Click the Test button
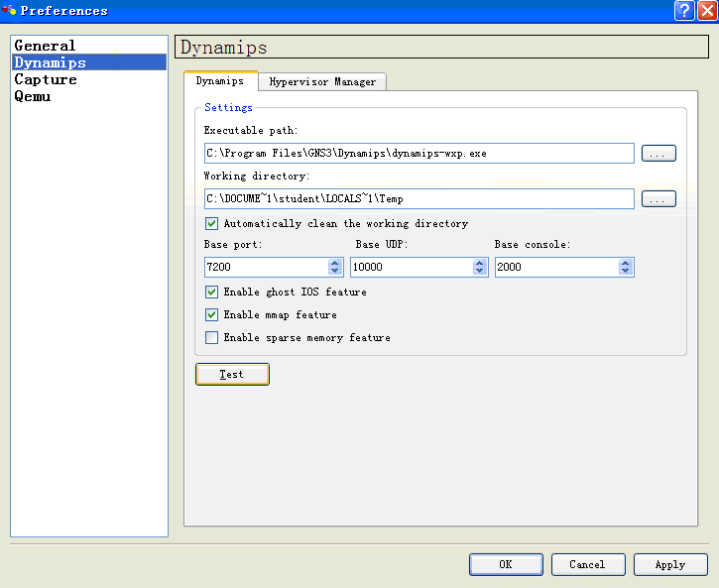This screenshot has height=588, width=719. click(232, 375)
